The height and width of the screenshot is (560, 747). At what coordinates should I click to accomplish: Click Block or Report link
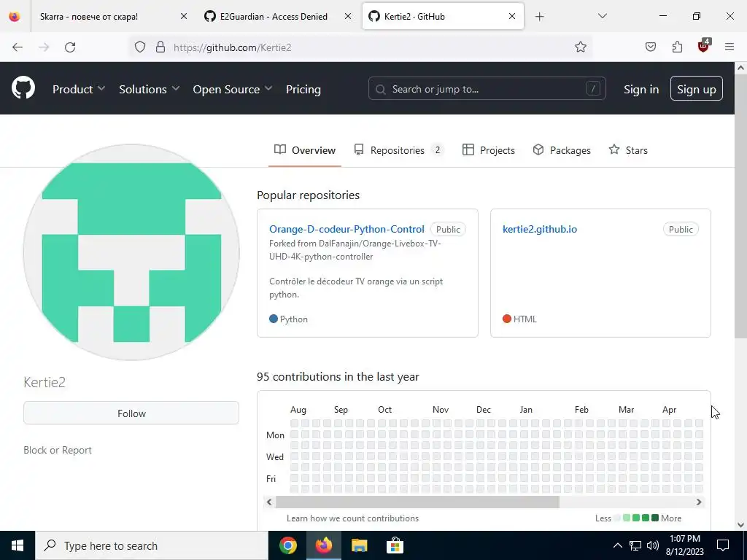(58, 450)
